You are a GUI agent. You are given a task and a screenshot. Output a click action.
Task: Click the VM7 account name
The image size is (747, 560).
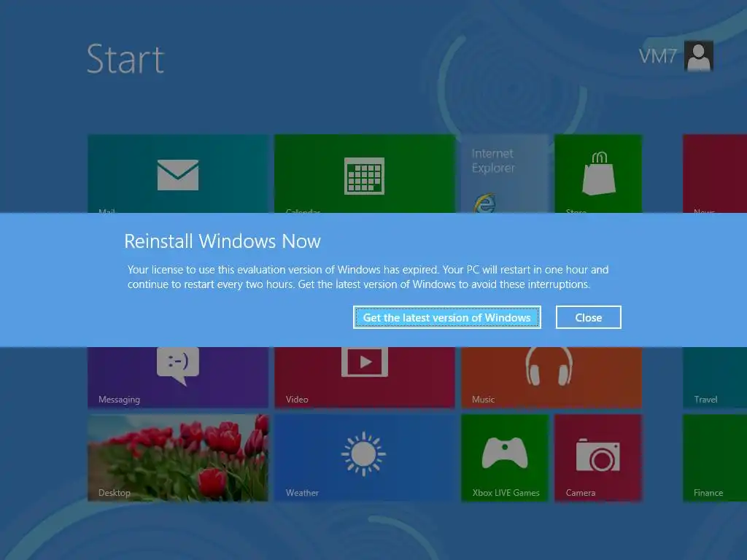pyautogui.click(x=657, y=56)
